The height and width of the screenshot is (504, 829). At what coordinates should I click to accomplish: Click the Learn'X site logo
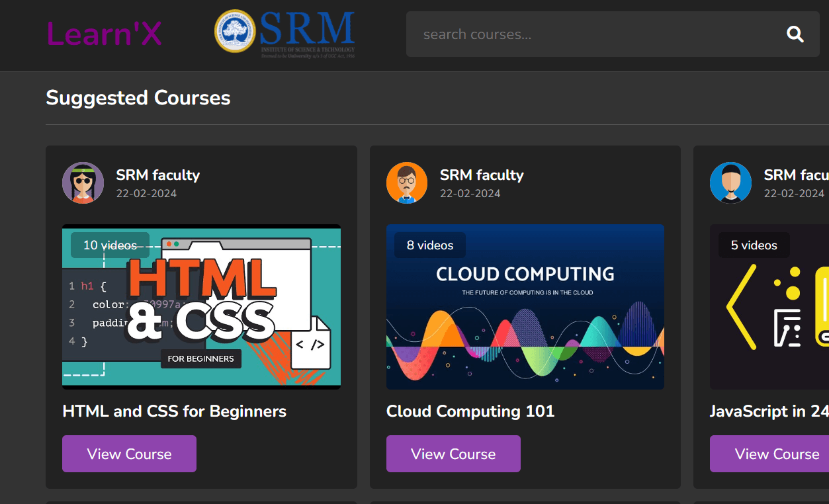pos(104,34)
